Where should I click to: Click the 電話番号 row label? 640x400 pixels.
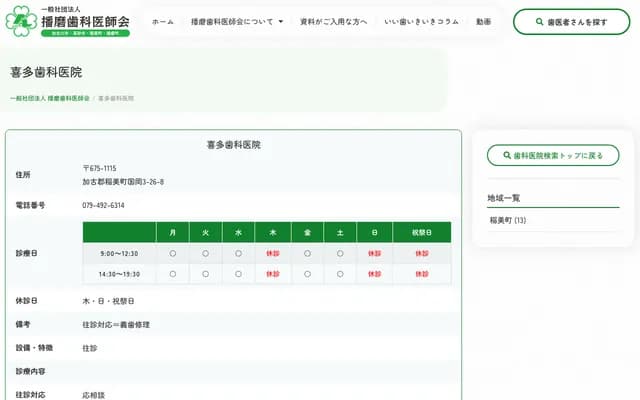(30, 205)
